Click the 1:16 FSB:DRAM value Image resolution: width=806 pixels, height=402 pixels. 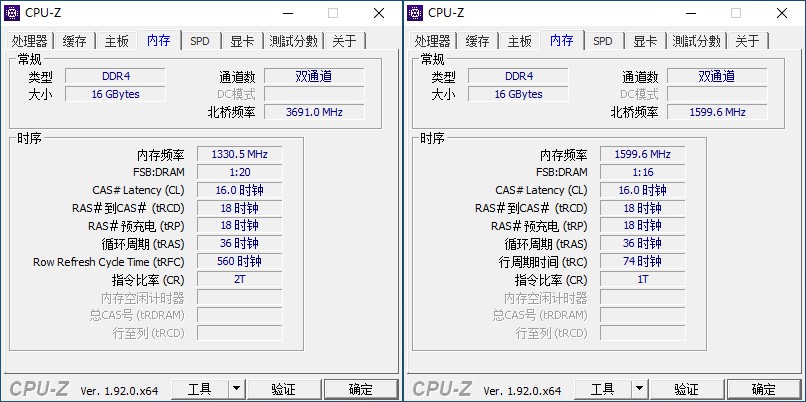643,172
